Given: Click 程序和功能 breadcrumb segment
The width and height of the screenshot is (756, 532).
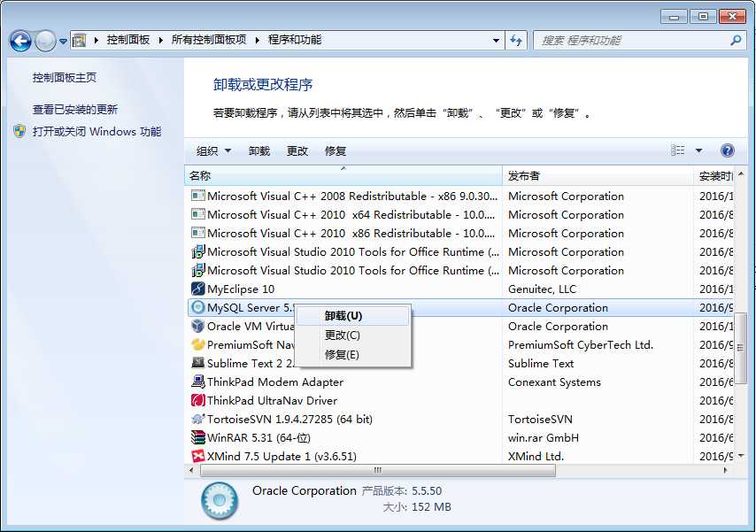Looking at the screenshot, I should tap(295, 40).
